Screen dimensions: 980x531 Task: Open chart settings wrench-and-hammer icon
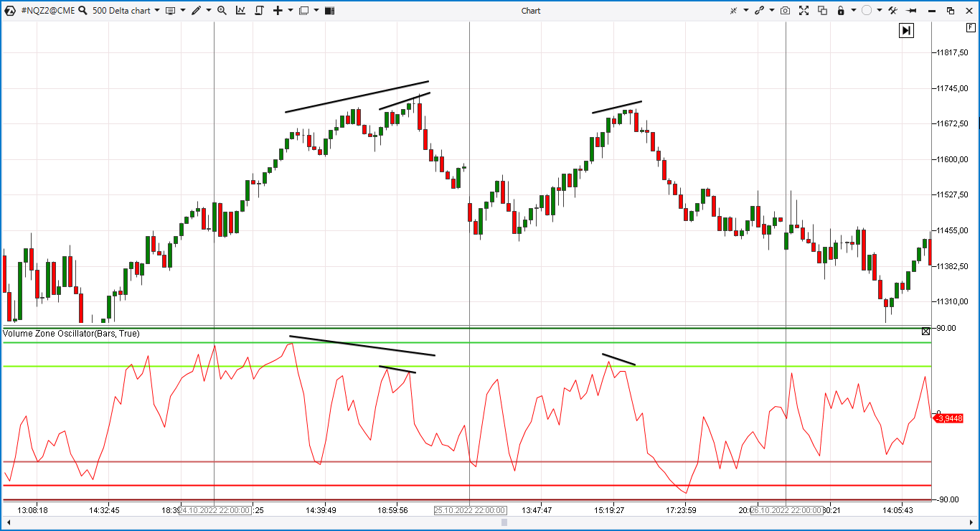point(892,11)
